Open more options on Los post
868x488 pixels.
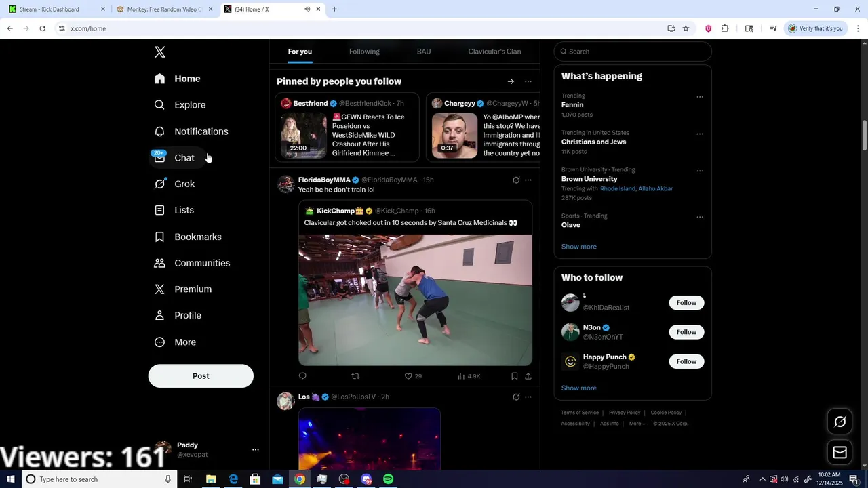pos(528,396)
